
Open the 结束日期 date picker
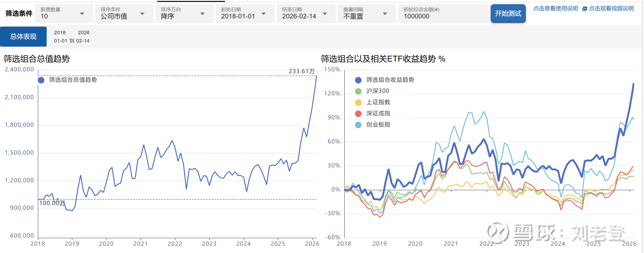[x=306, y=14]
